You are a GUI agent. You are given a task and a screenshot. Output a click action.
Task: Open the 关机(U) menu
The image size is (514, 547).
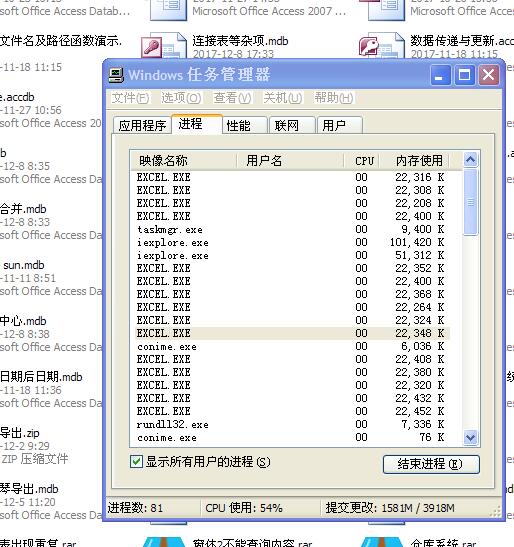282,98
